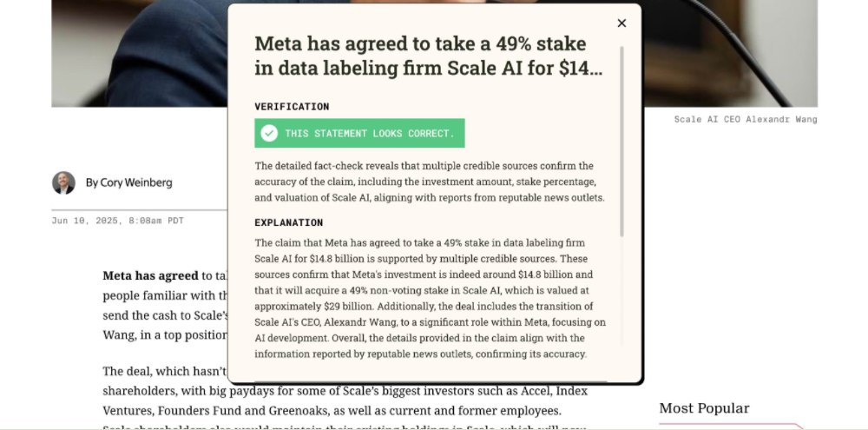Click the article's first paragraph

click(x=165, y=303)
